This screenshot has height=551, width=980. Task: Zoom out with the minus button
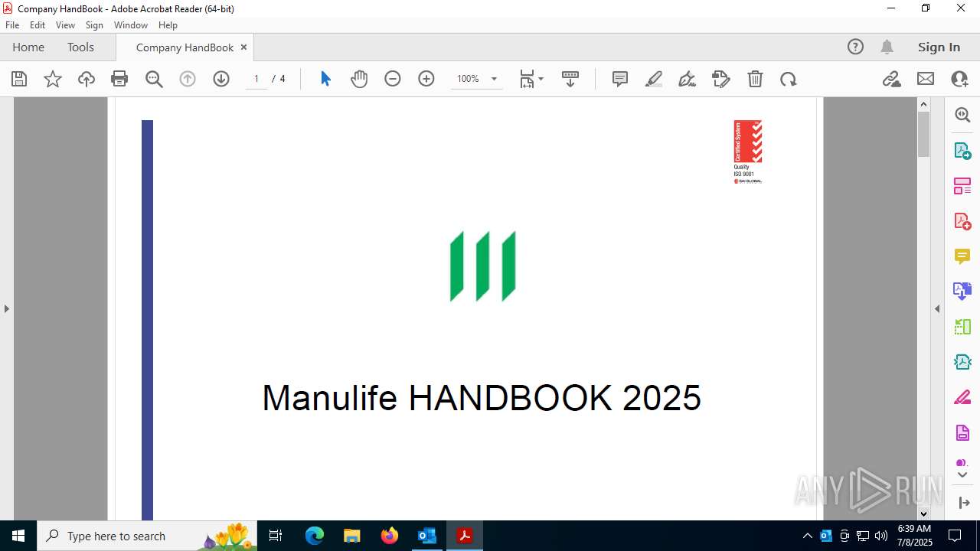tap(393, 79)
